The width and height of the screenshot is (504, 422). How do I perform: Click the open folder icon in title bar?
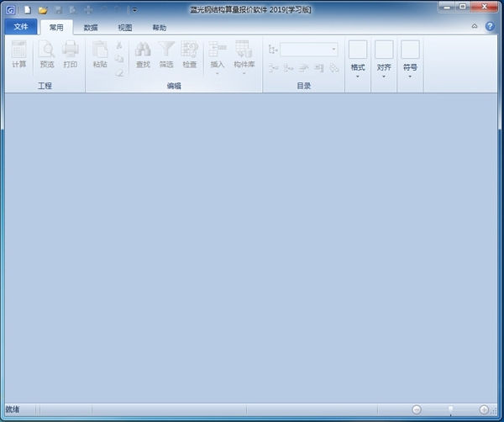[x=42, y=10]
